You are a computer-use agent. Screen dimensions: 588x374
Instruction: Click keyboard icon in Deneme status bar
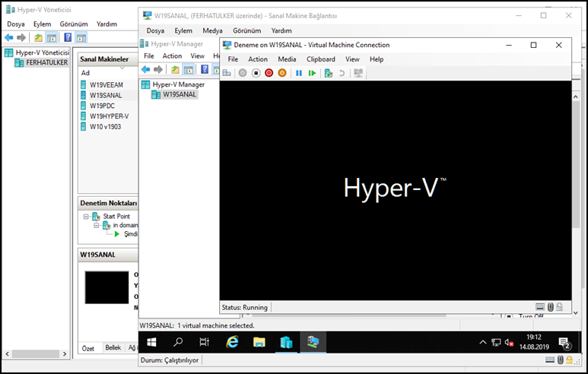tap(540, 307)
